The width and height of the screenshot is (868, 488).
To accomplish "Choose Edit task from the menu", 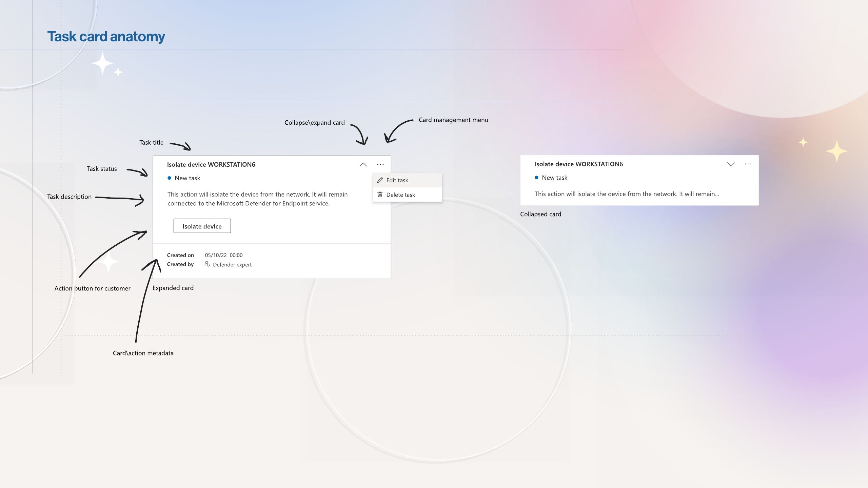I will (407, 180).
